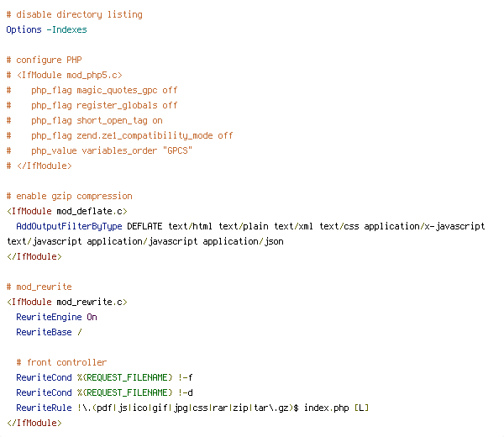Click index.php in the RewriteRule line
Viewport: 504px width, 437px height.
point(326,408)
